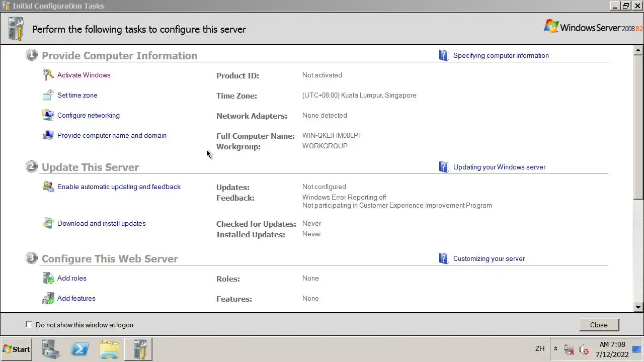The image size is (644, 362).
Task: Click the computer name and domain icon
Action: tap(48, 135)
